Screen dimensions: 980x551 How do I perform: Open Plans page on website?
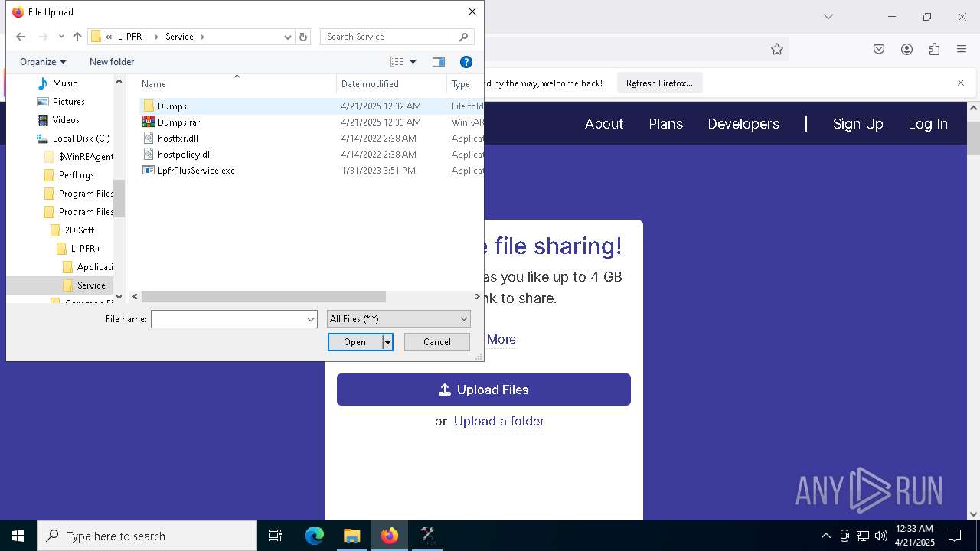pyautogui.click(x=665, y=124)
